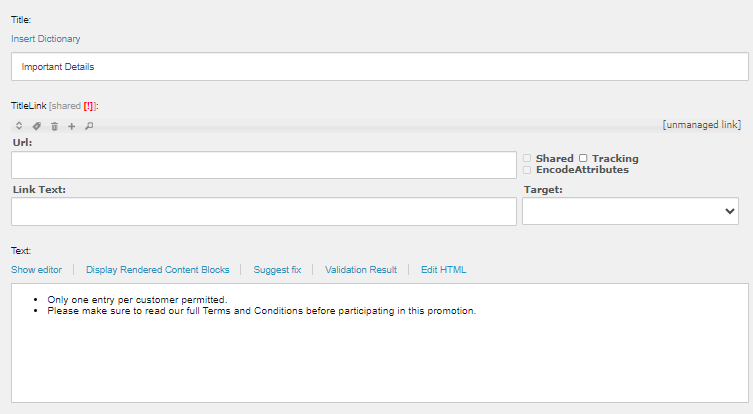Click the trash delete icon
This screenshot has height=414, width=753.
click(54, 126)
